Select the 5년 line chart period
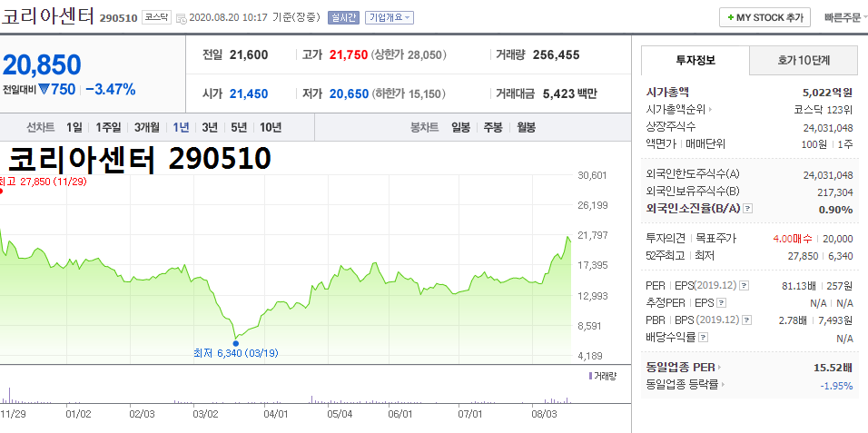This screenshot has width=868, height=433. click(239, 127)
